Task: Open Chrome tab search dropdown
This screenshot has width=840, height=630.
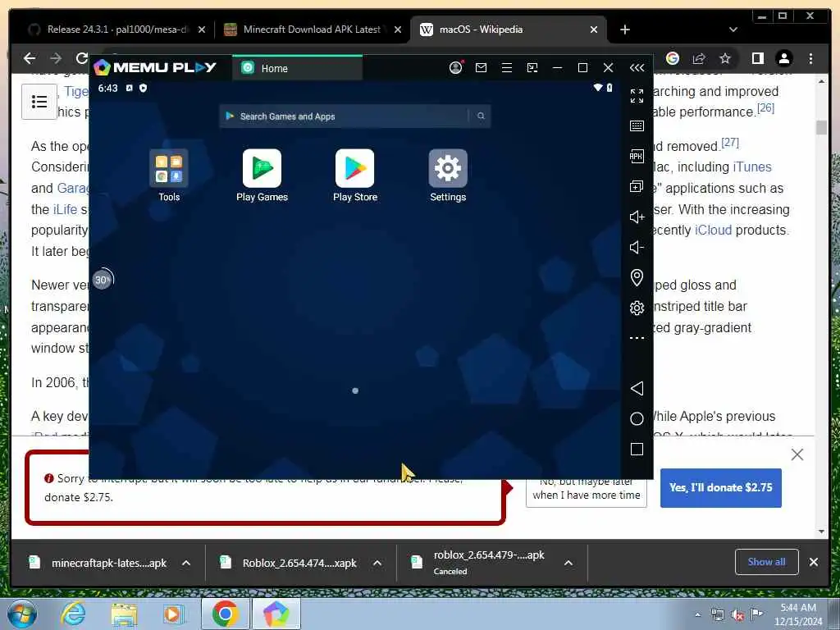Action: [x=733, y=30]
